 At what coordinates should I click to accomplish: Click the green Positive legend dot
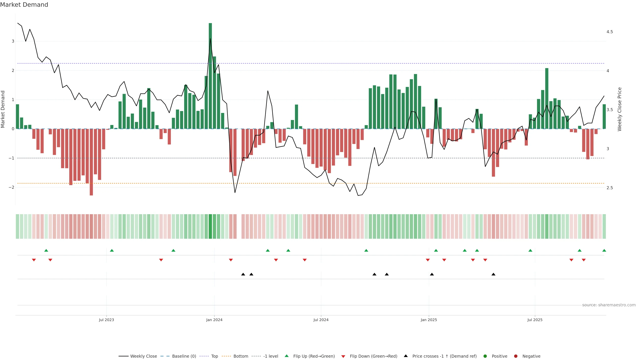point(485,356)
